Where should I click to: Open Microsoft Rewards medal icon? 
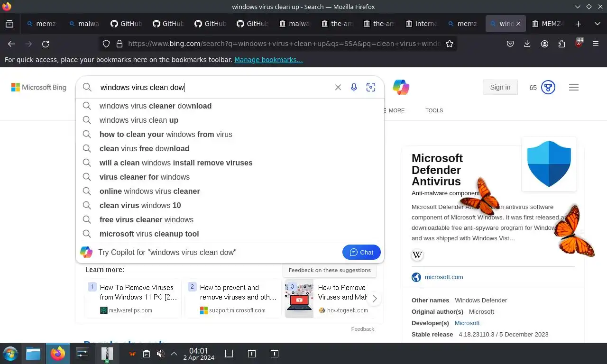tap(548, 87)
